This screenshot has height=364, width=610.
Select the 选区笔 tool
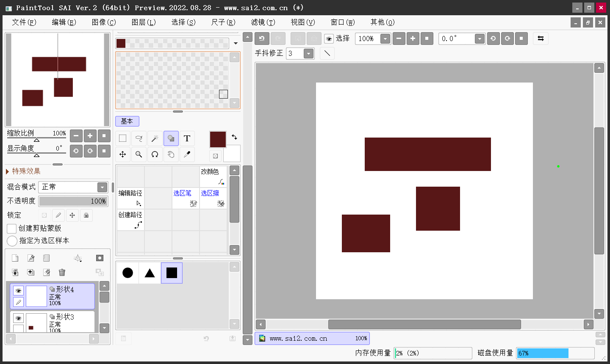186,198
